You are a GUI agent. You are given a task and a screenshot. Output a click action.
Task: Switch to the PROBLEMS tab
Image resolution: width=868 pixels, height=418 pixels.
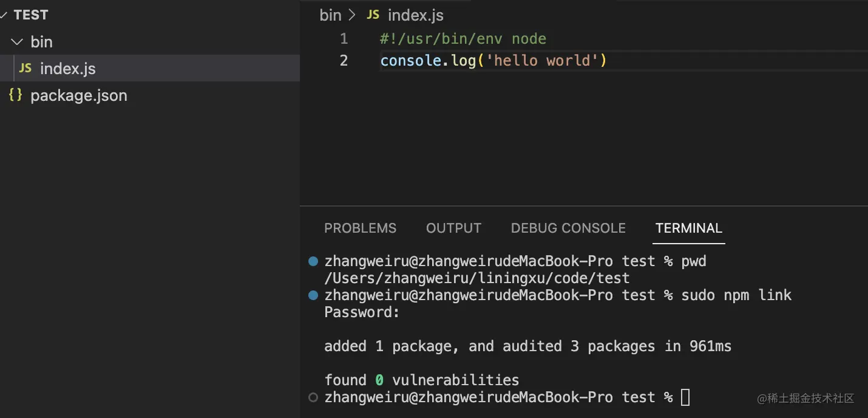point(360,228)
